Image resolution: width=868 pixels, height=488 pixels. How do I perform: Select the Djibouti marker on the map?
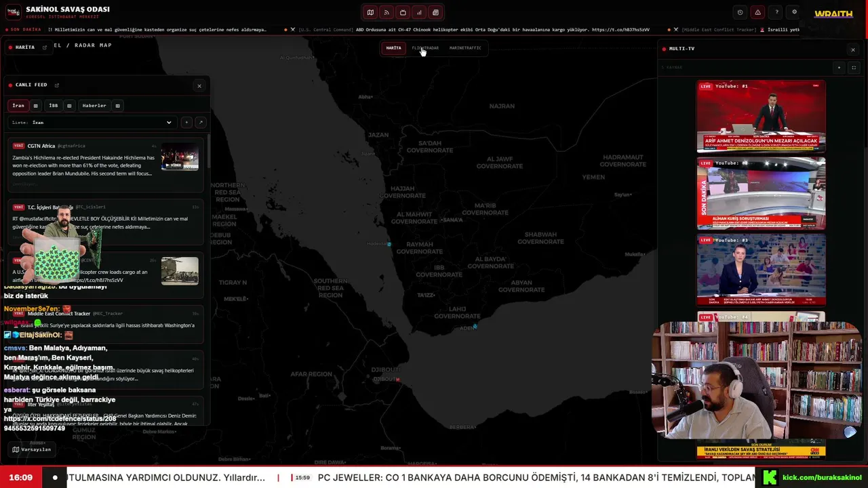(397, 379)
